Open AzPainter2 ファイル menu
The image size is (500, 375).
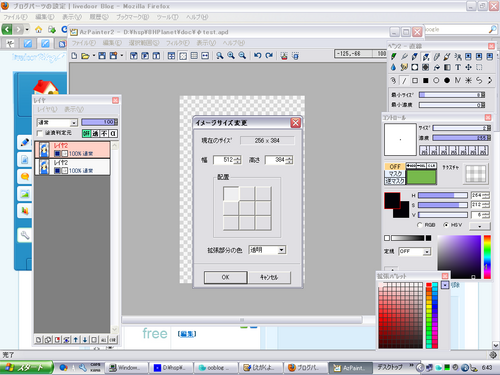(x=83, y=43)
